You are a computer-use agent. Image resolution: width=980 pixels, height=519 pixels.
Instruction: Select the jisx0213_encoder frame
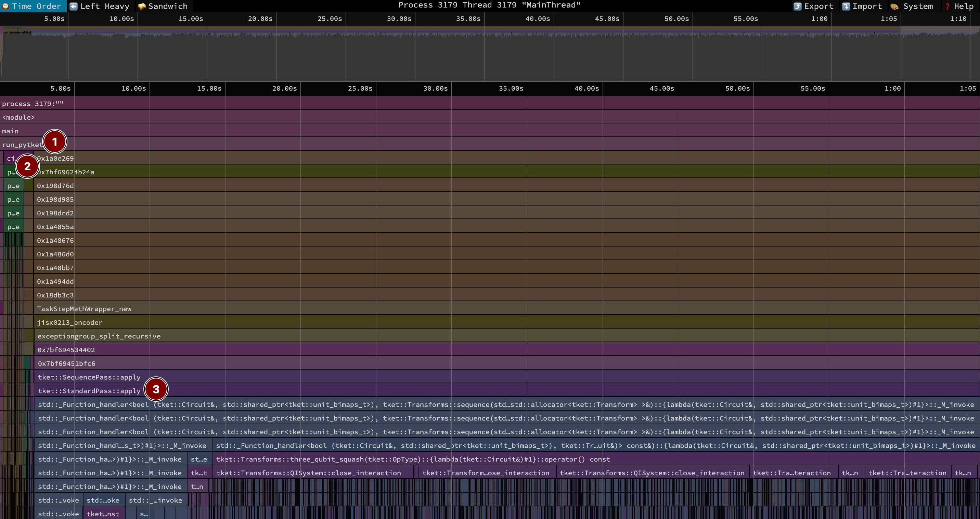pos(69,322)
